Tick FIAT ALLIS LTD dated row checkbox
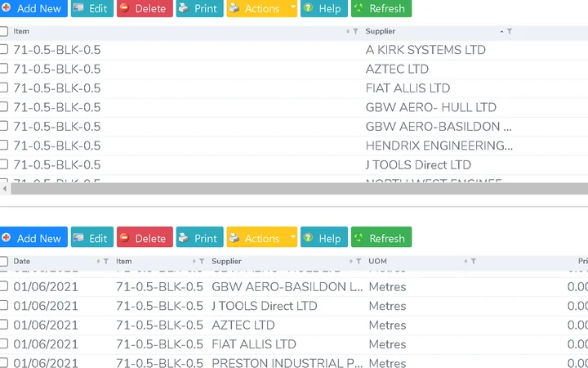Image resolution: width=588 pixels, height=368 pixels. (4, 344)
